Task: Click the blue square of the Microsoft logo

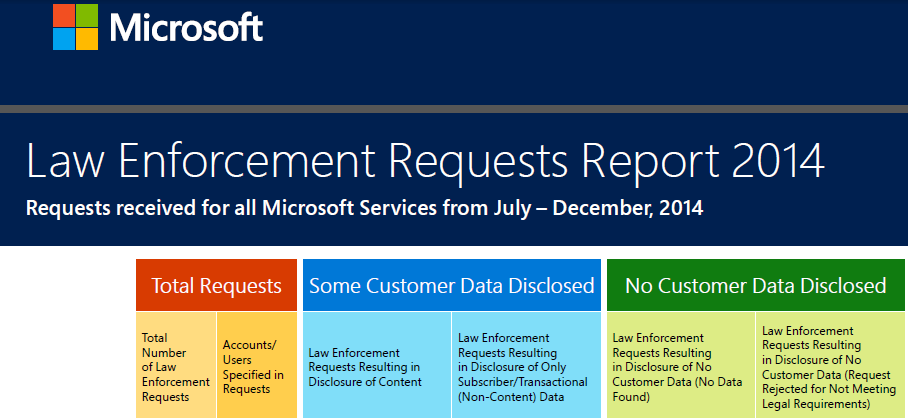Action: coord(64,37)
